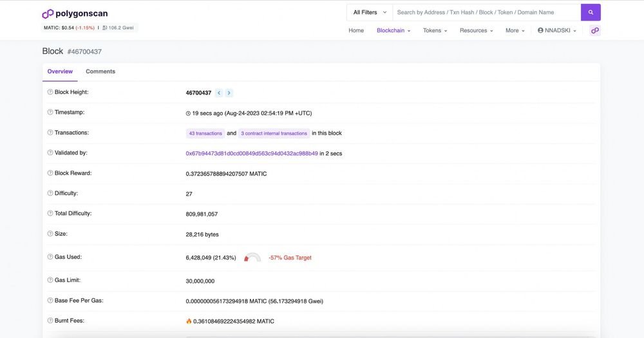Screen dimensions: 644x338
Task: Open the 43 transactions link
Action: pos(205,133)
